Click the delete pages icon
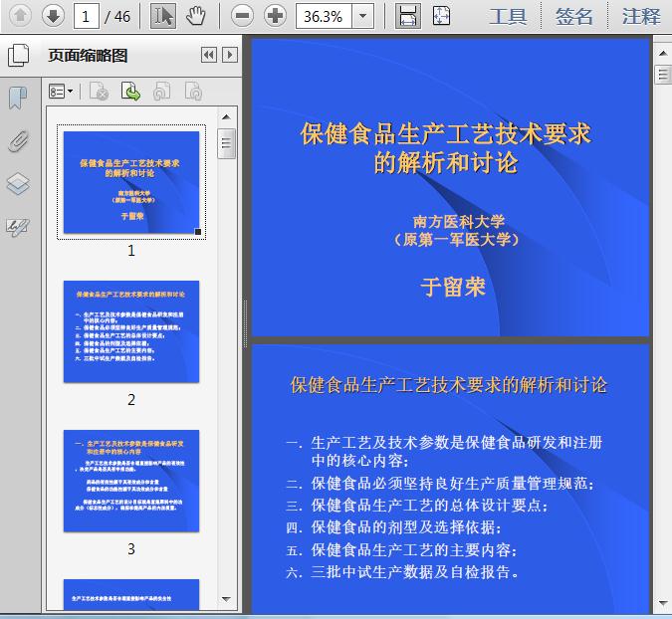Screen dimensions: 672x619 tap(99, 92)
